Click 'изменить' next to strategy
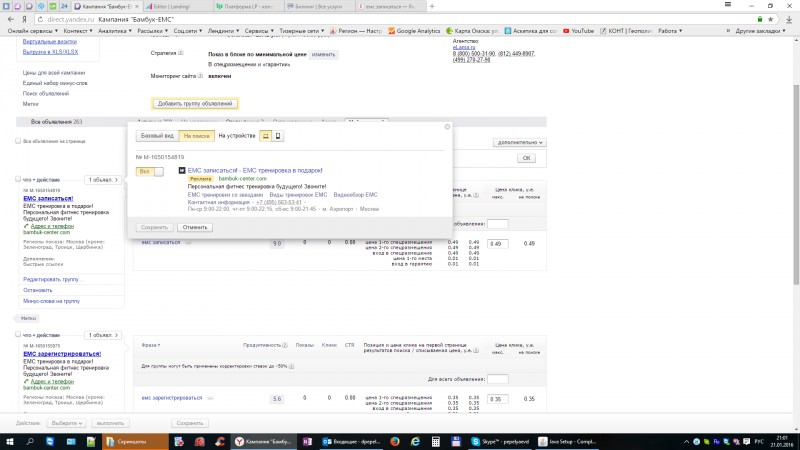This screenshot has height=450, width=800. (323, 54)
